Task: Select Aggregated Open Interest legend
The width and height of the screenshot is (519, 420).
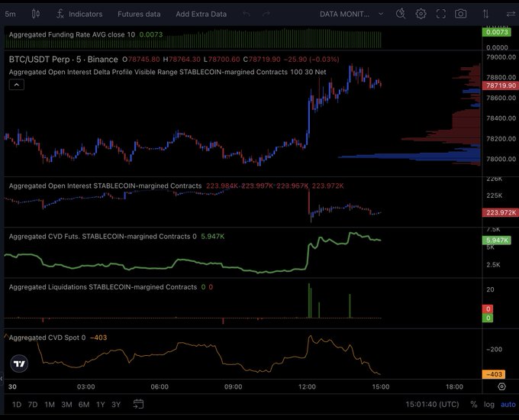Action: click(105, 186)
